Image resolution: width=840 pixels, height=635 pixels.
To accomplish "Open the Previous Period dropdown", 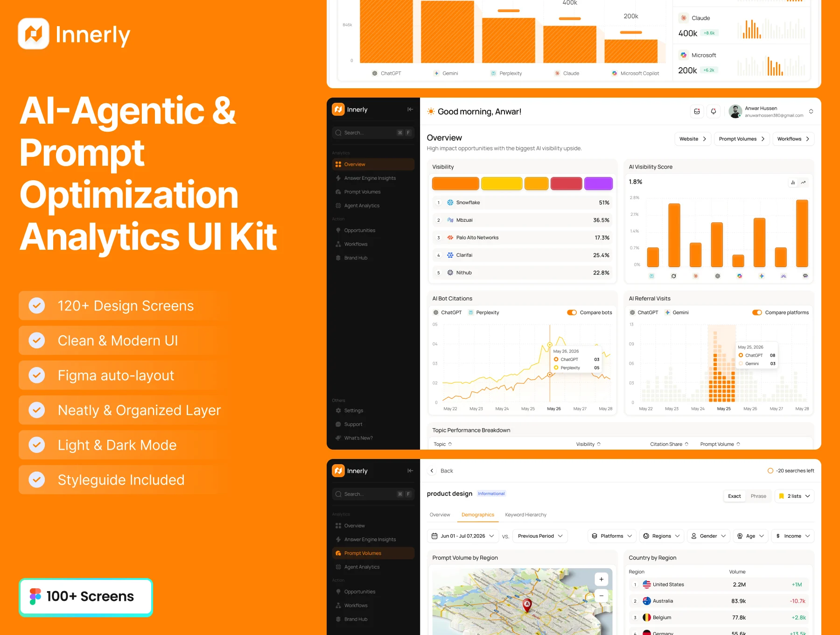I will [540, 536].
